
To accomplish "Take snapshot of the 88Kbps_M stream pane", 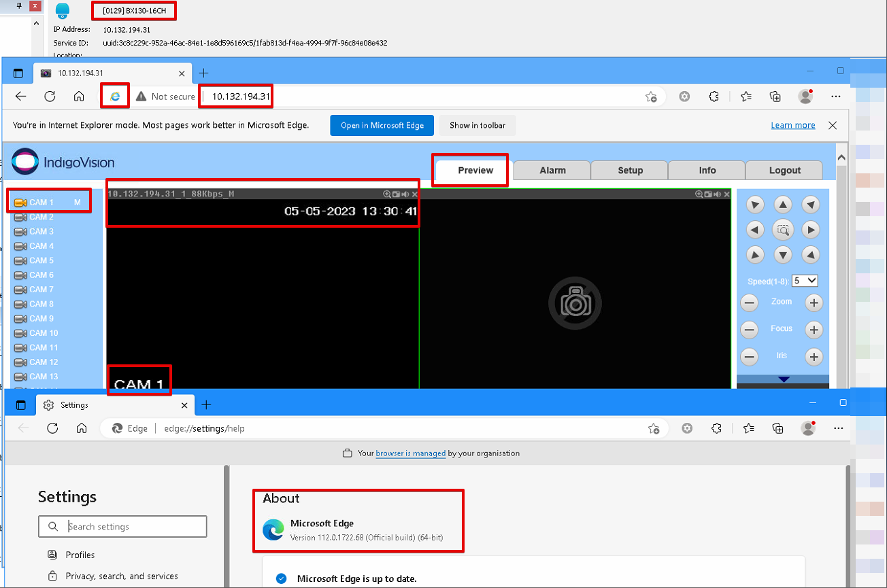I will pyautogui.click(x=397, y=194).
